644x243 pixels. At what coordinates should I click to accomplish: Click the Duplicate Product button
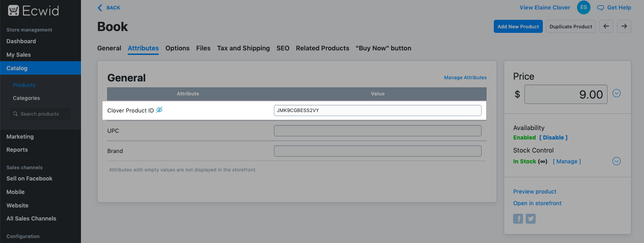point(571,27)
